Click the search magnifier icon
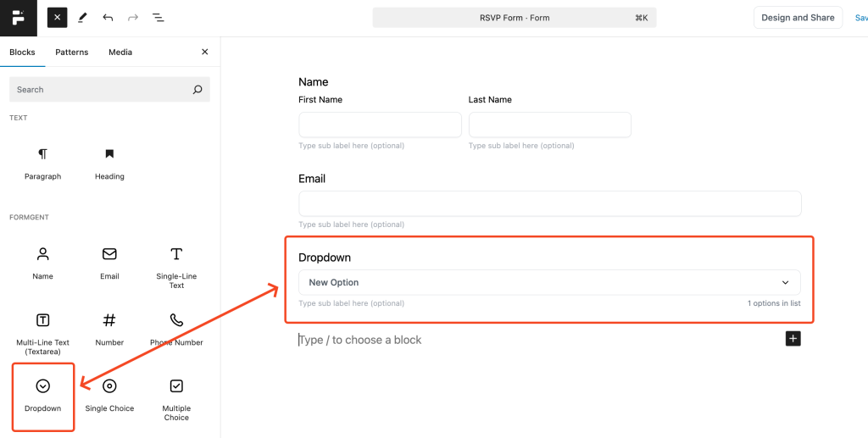This screenshot has height=438, width=868. (198, 90)
